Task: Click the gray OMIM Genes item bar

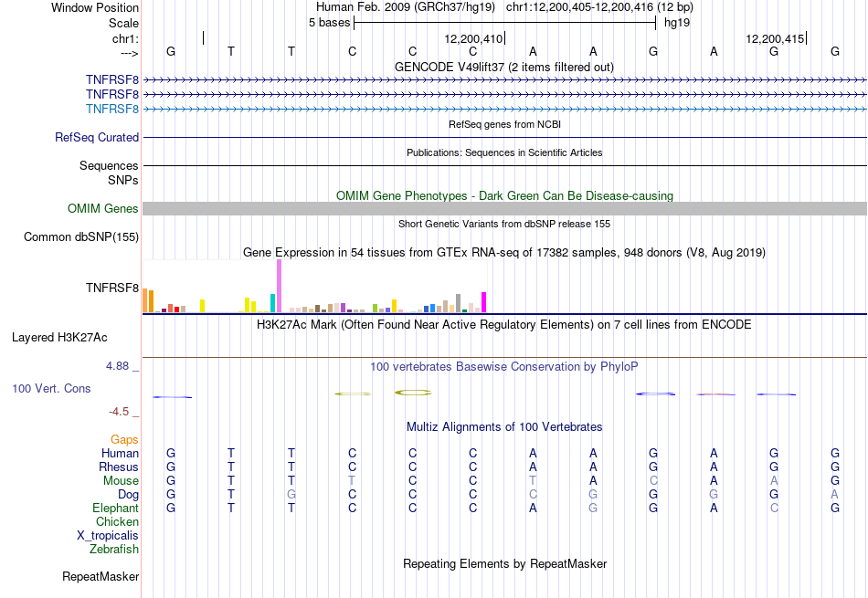Action: pos(504,208)
